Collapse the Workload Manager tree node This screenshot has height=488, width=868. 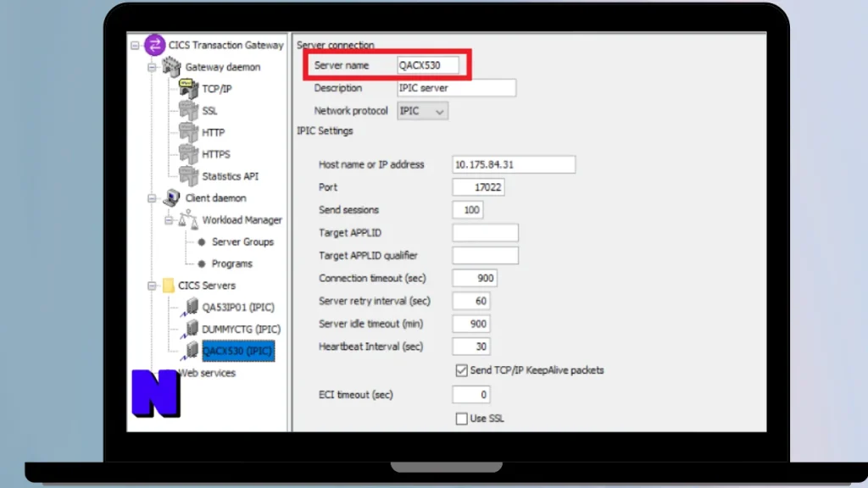tap(169, 220)
